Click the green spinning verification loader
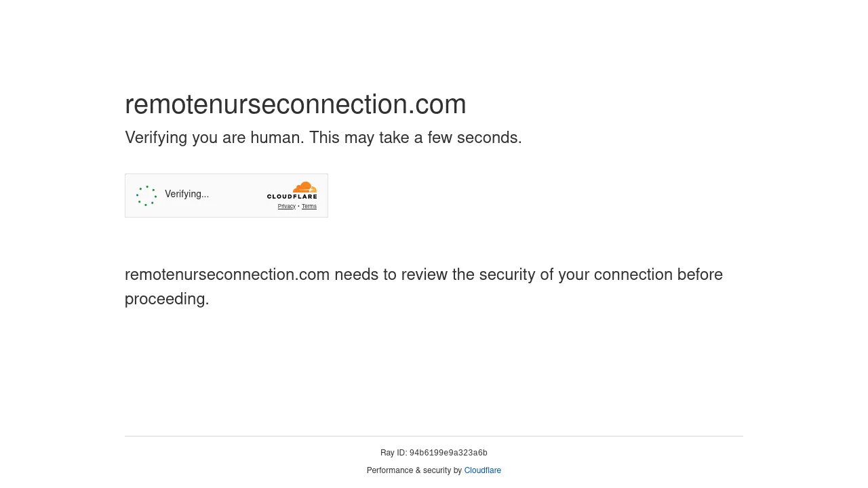The image size is (868, 488). [x=146, y=196]
